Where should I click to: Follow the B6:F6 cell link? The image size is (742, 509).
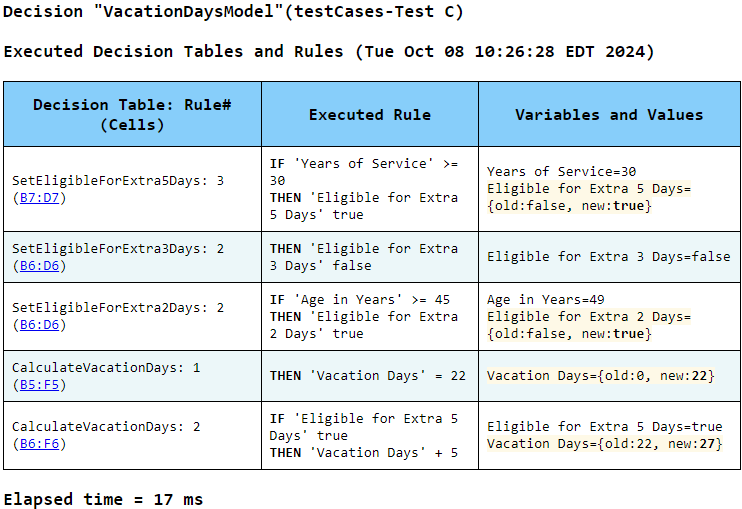(x=39, y=443)
